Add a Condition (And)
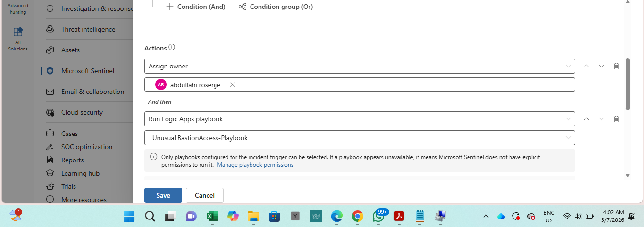The width and height of the screenshot is (644, 227). (x=196, y=7)
